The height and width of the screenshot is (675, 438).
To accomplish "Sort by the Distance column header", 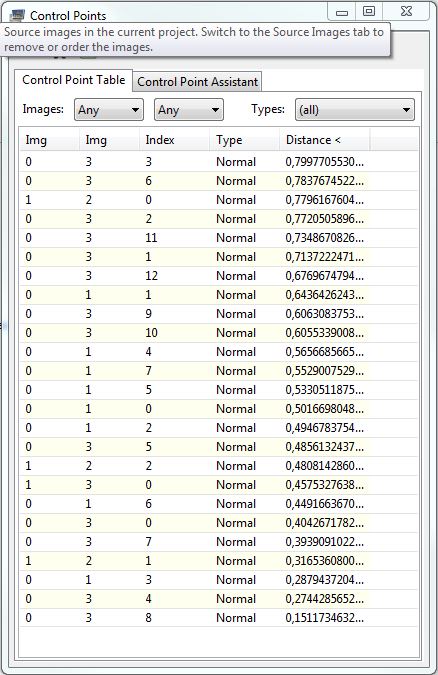I will pos(324,140).
